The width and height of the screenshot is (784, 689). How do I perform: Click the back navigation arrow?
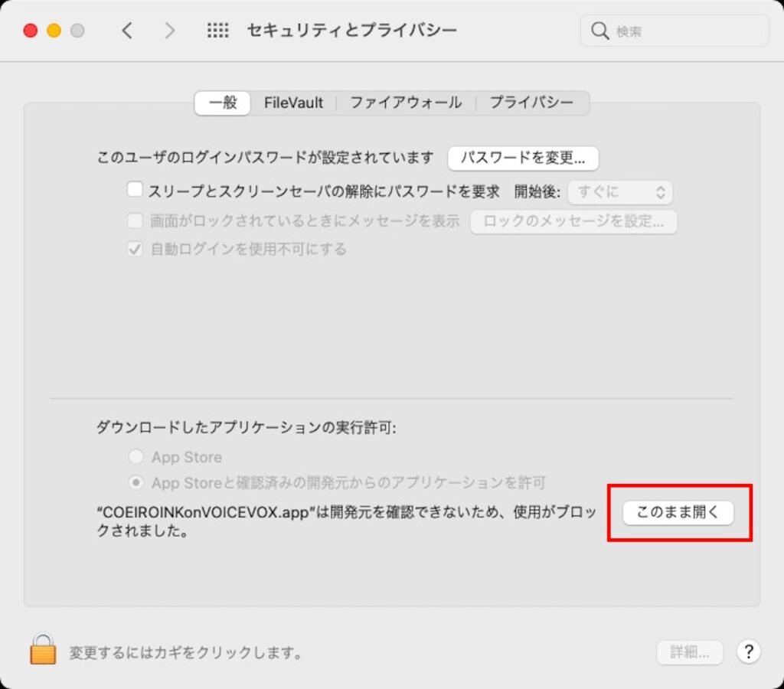pos(128,31)
